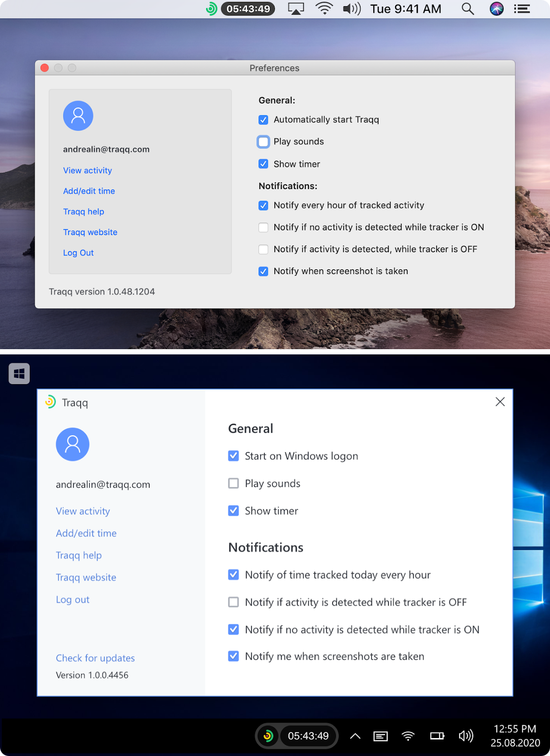The image size is (550, 756).
Task: Enable Play sounds in macOS Preferences
Action: (264, 142)
